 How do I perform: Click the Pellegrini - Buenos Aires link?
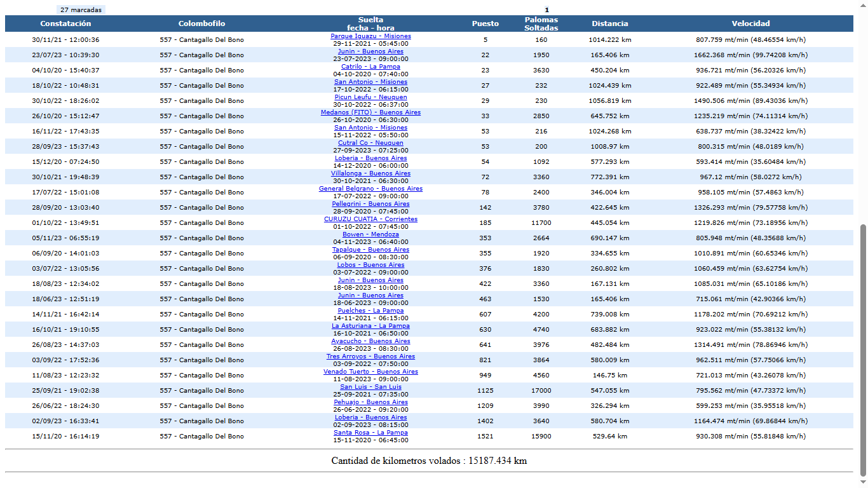coord(370,204)
